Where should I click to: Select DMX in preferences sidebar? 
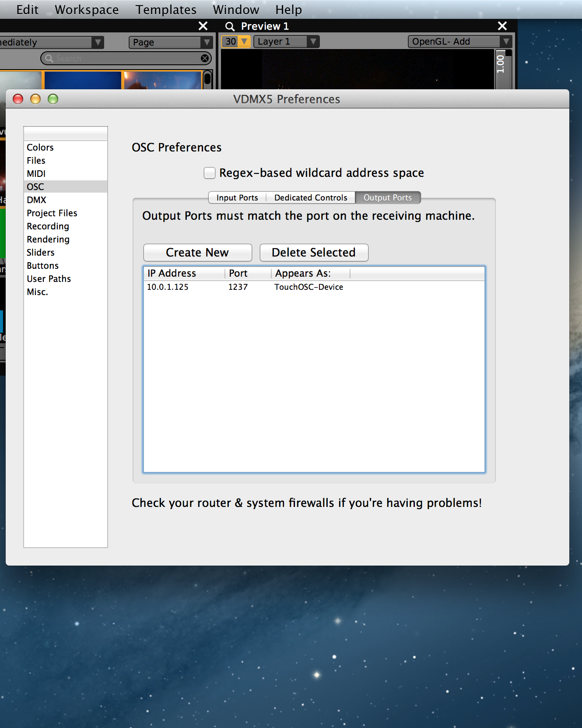[x=66, y=200]
